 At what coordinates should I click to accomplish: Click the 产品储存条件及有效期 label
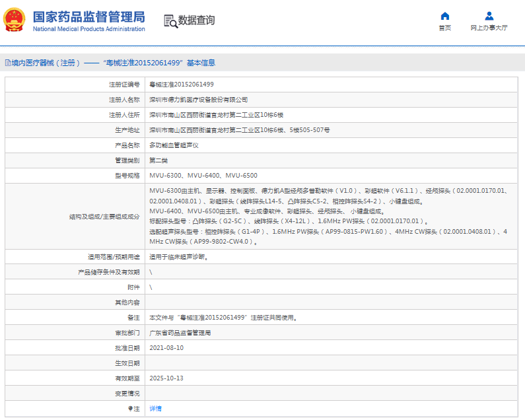(x=109, y=272)
